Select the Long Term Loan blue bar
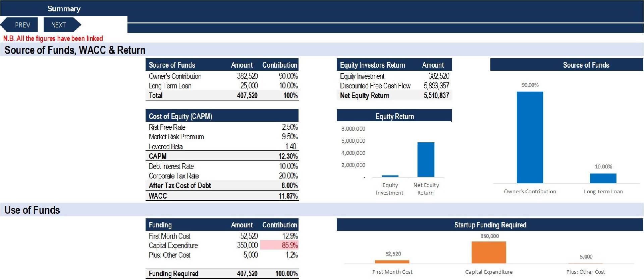Image resolution: width=644 pixels, height=279 pixels. pyautogui.click(x=603, y=178)
